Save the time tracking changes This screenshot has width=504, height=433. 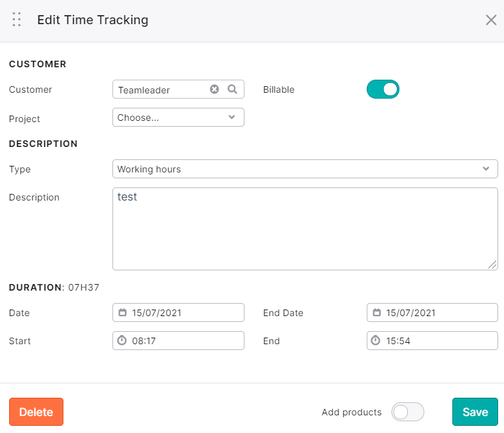(x=475, y=412)
